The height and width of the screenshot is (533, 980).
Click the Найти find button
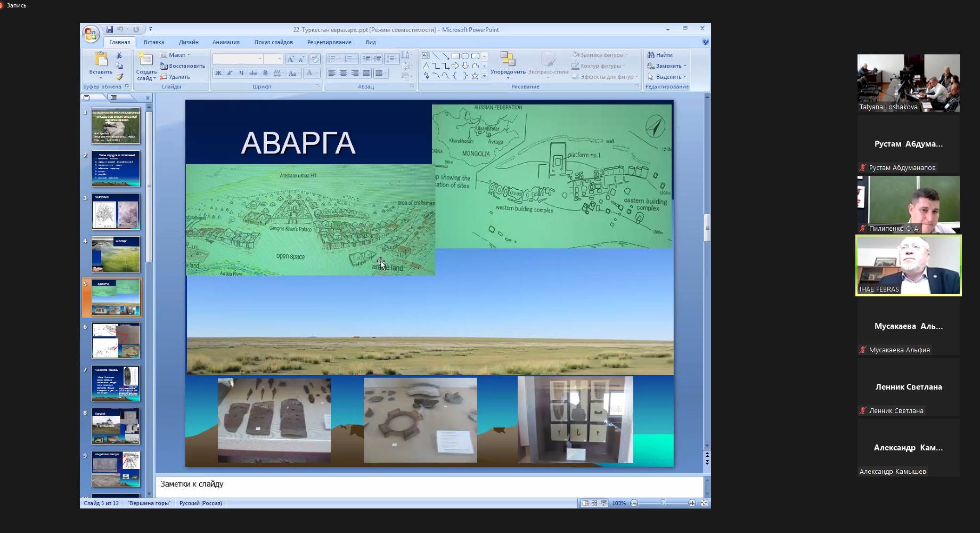coord(660,55)
